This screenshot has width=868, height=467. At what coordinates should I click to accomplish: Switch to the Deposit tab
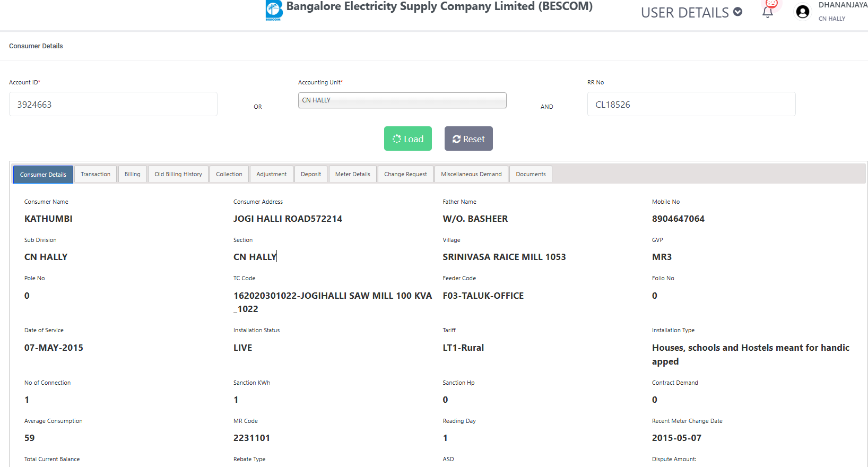pyautogui.click(x=311, y=174)
